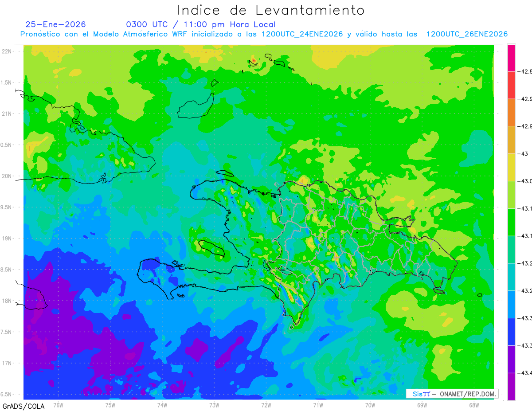
Task: Click the "17N" latitude label
Action: pos(7,363)
